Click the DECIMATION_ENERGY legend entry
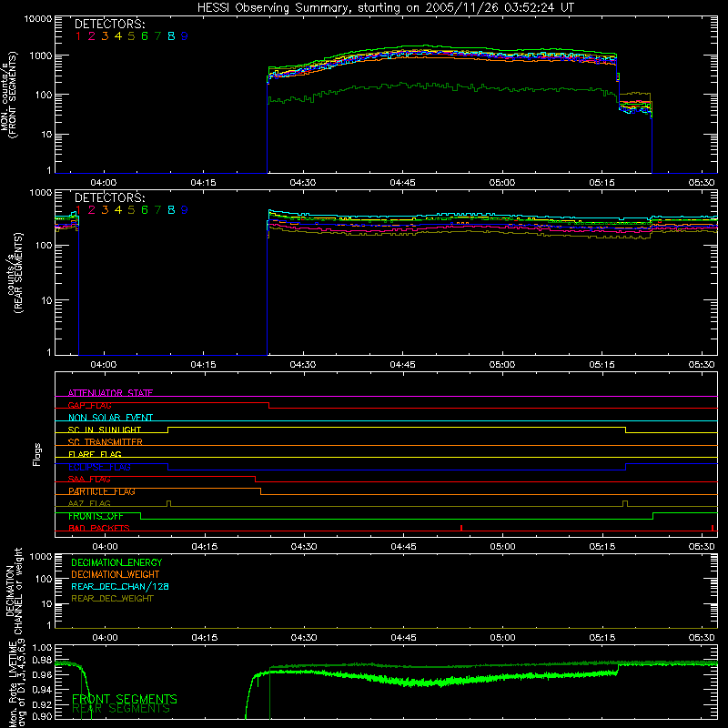The height and width of the screenshot is (728, 728). point(116,562)
